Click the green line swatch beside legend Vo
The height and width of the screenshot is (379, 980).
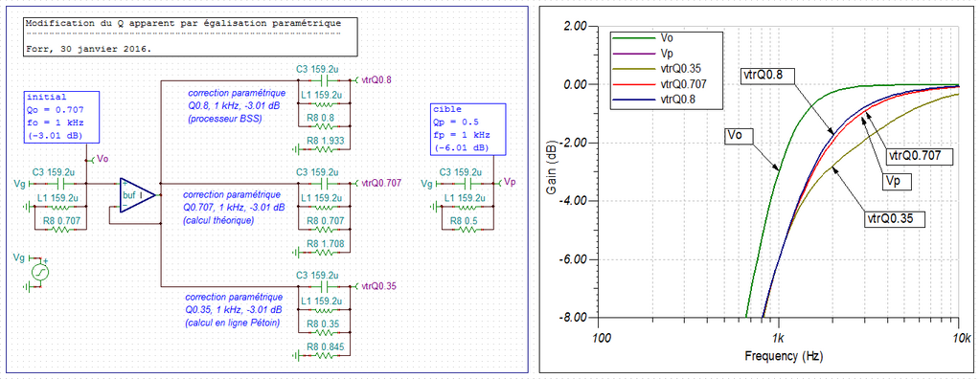pos(633,37)
